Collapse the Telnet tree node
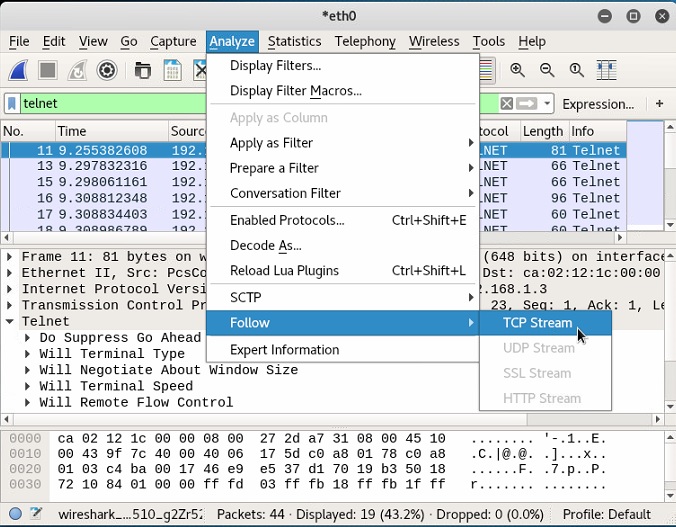 (9, 321)
